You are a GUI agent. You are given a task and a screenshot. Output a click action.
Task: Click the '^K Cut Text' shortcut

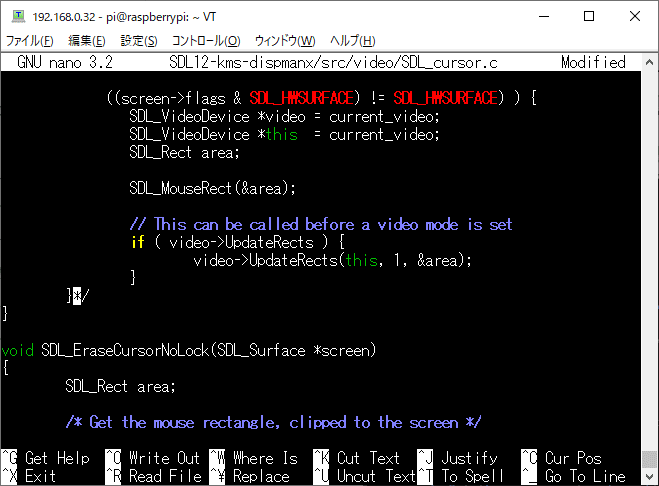(356, 458)
